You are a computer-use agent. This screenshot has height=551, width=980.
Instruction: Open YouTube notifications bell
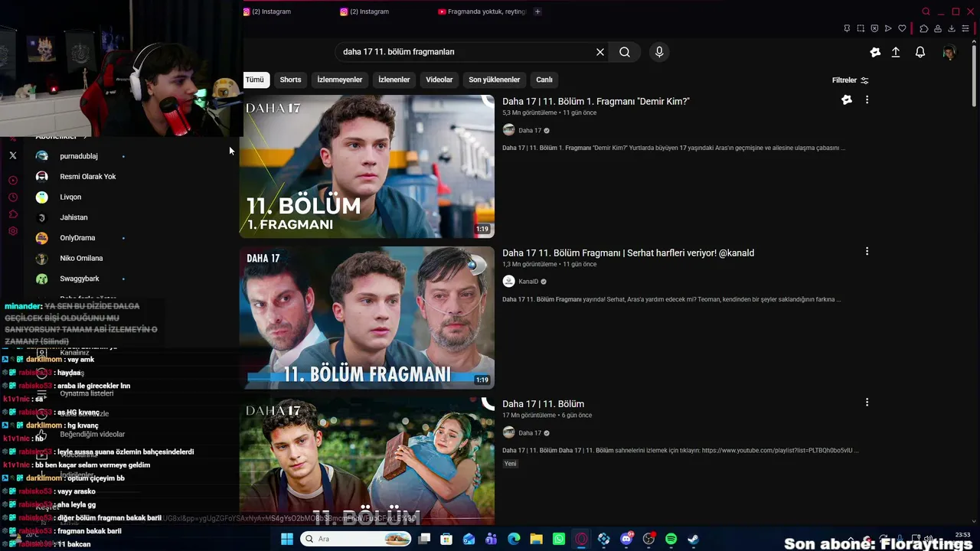tap(920, 52)
